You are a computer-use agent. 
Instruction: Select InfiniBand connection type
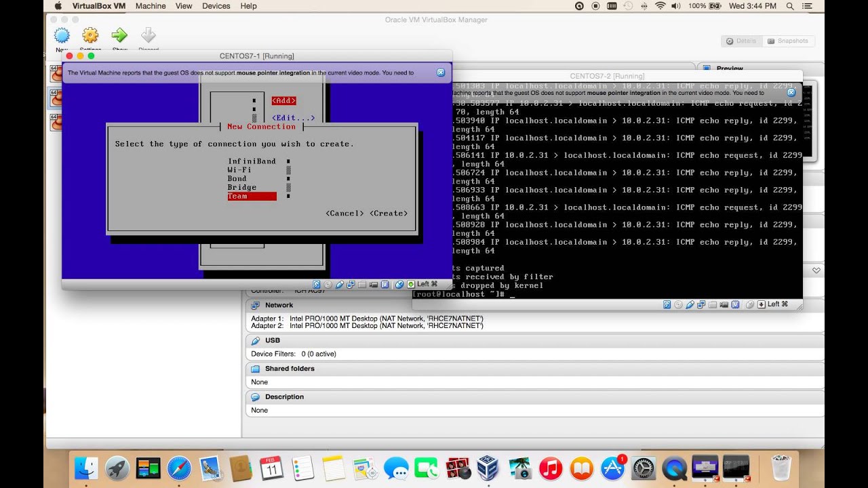tap(252, 161)
